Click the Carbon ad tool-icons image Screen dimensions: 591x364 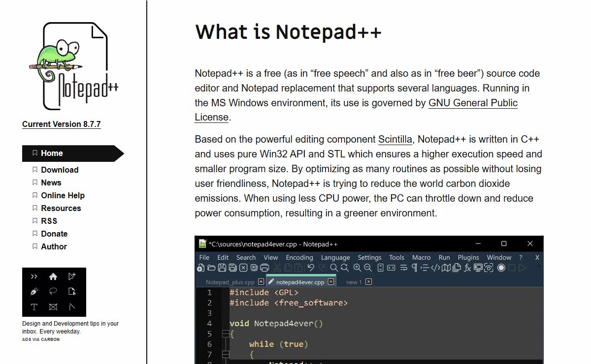click(54, 292)
